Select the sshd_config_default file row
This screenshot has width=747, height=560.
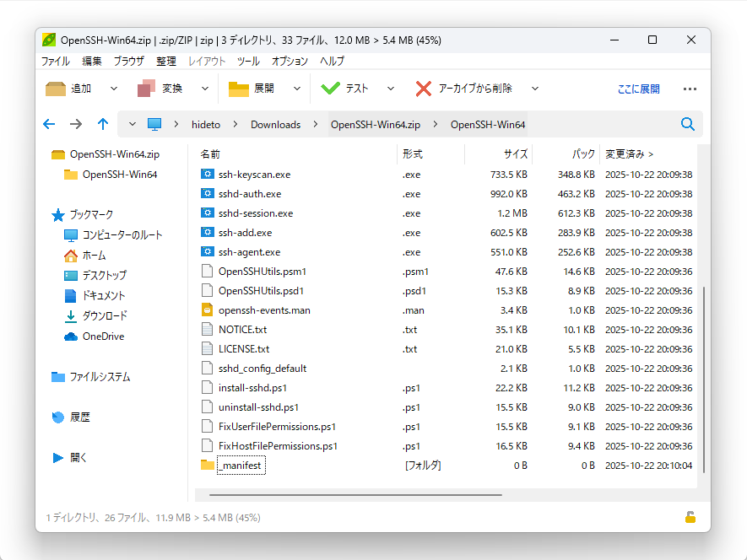tap(446, 368)
